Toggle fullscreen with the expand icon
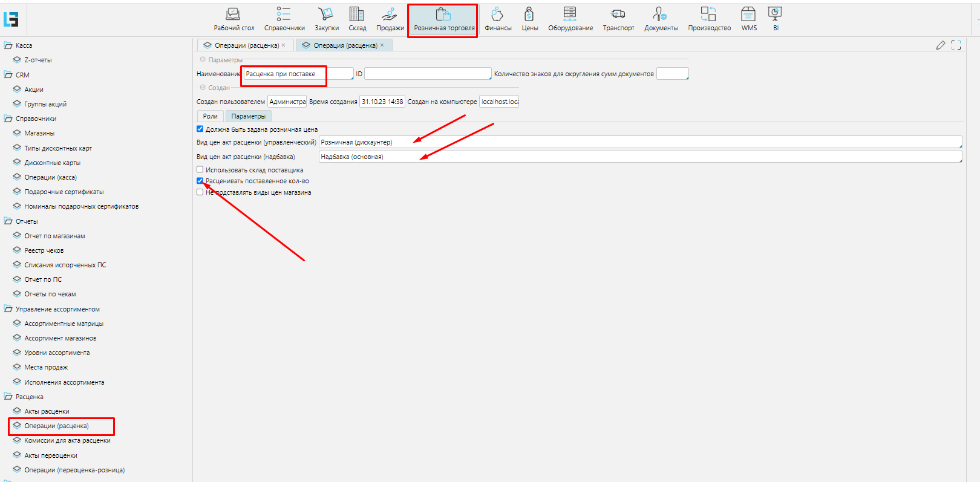980x482 pixels. tap(956, 45)
